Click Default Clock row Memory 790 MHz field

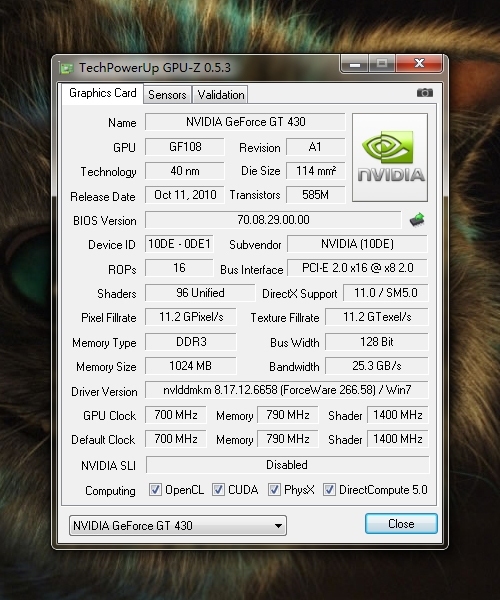point(288,439)
